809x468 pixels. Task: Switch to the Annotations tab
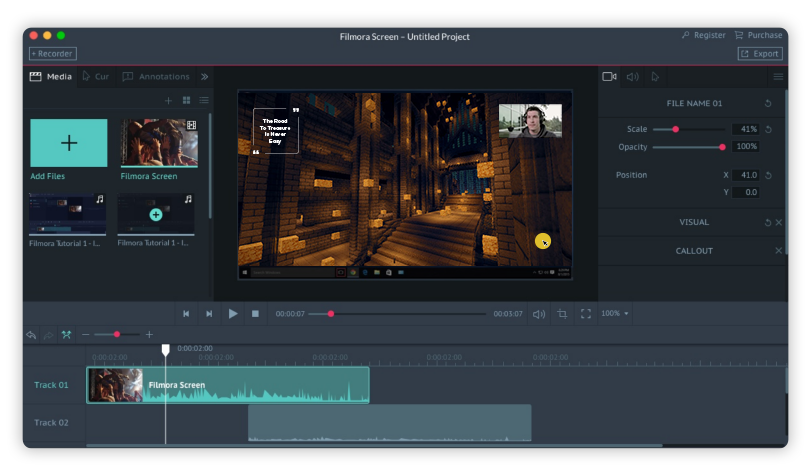pyautogui.click(x=156, y=76)
